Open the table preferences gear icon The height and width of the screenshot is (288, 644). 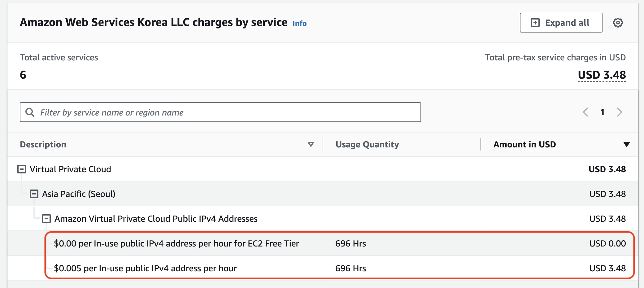point(618,23)
